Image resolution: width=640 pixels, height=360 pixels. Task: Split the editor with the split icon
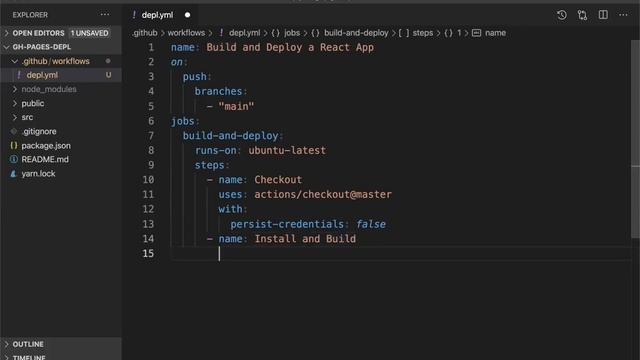pos(603,15)
